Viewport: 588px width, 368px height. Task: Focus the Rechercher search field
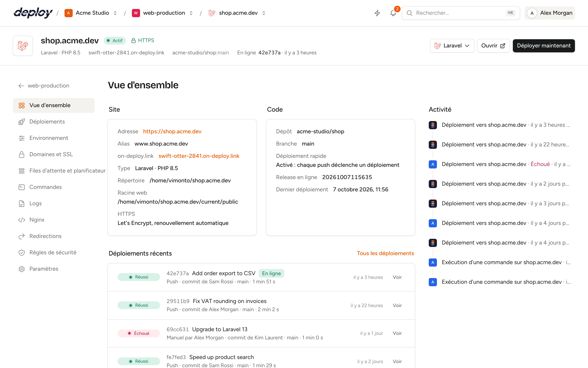point(461,13)
